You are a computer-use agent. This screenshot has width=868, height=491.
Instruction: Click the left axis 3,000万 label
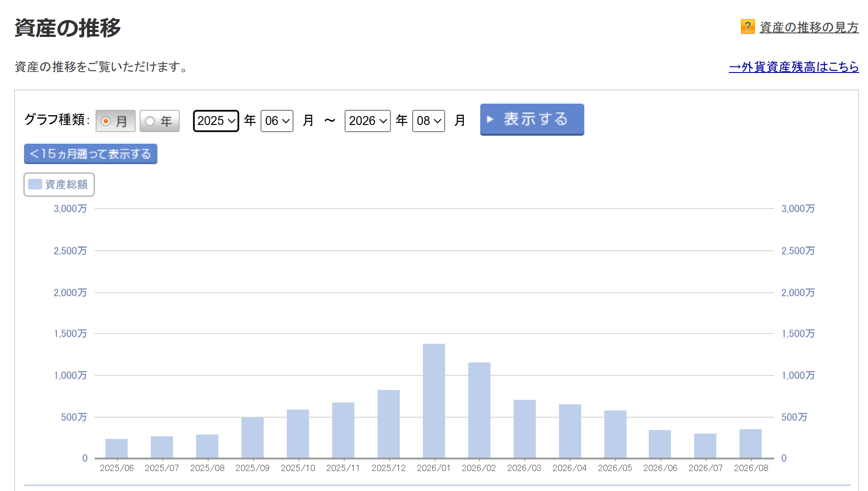(70, 209)
